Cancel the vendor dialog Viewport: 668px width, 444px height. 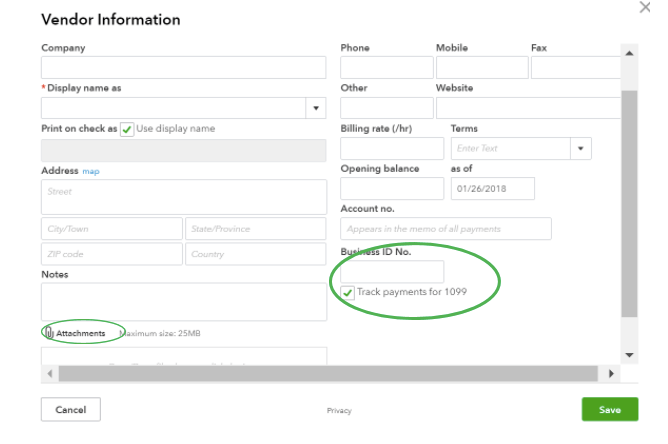pos(71,409)
